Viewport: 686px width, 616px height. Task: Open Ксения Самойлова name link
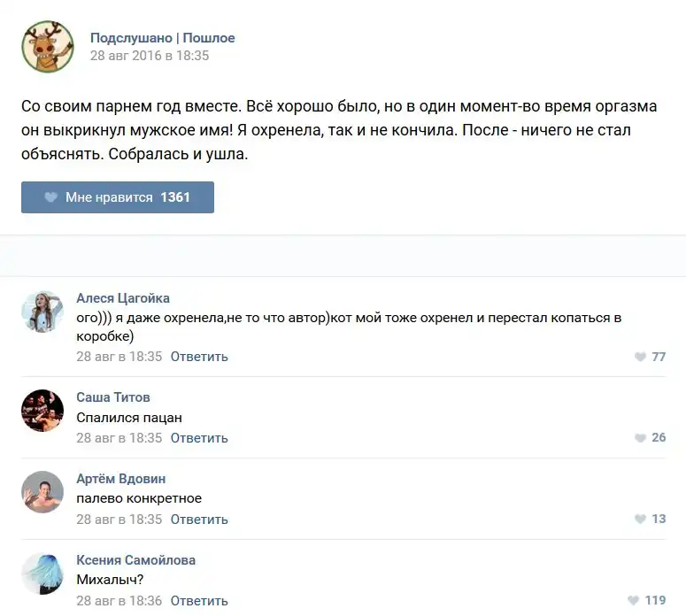(135, 560)
